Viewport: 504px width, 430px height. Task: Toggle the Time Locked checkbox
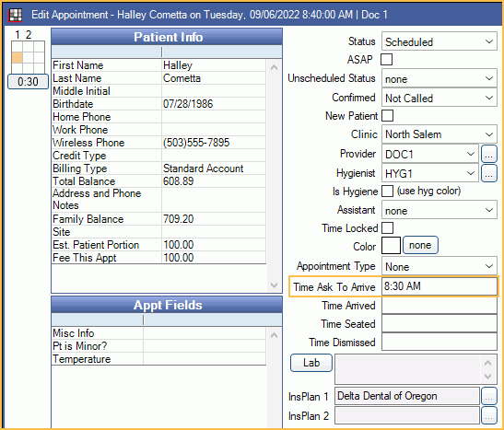pyautogui.click(x=387, y=228)
